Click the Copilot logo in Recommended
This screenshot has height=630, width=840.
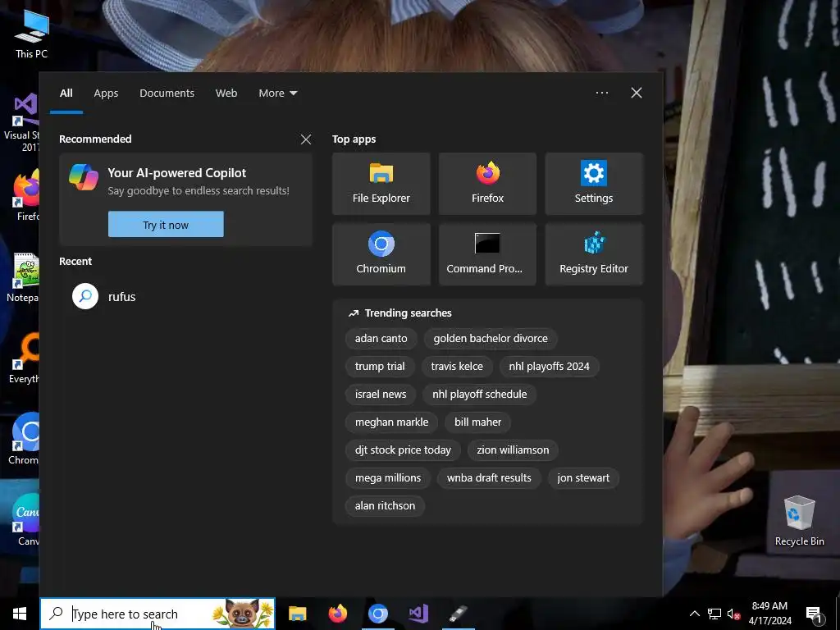[84, 177]
